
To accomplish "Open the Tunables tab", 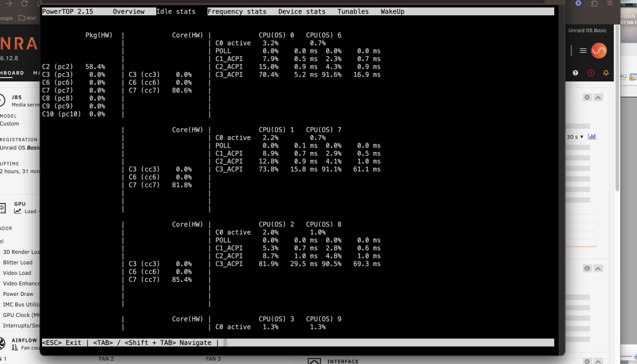I will coord(353,11).
